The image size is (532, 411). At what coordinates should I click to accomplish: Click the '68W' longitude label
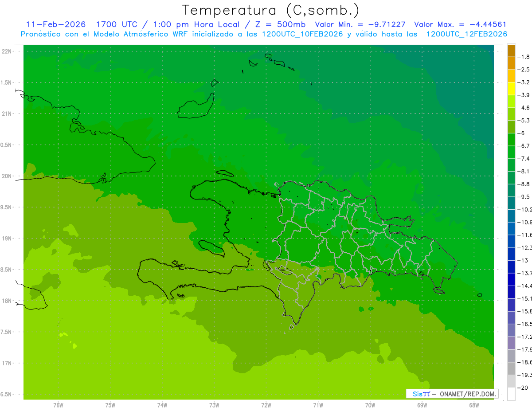(x=474, y=405)
